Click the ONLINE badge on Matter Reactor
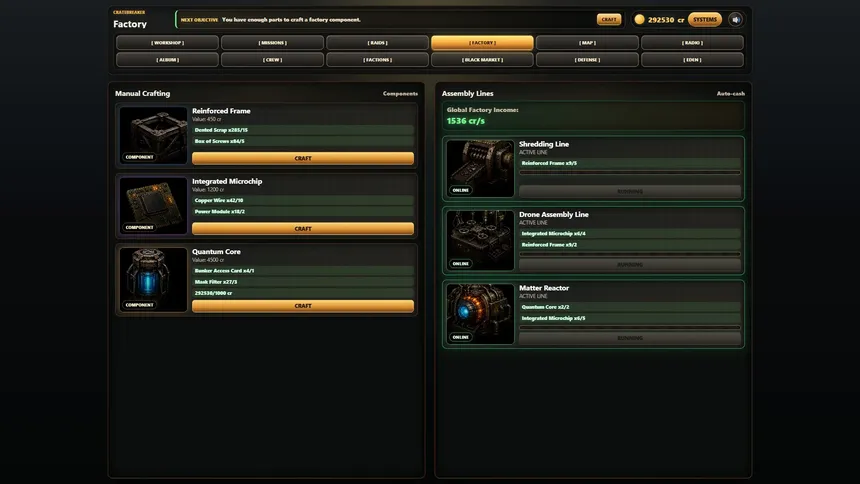This screenshot has width=860, height=484. click(461, 337)
